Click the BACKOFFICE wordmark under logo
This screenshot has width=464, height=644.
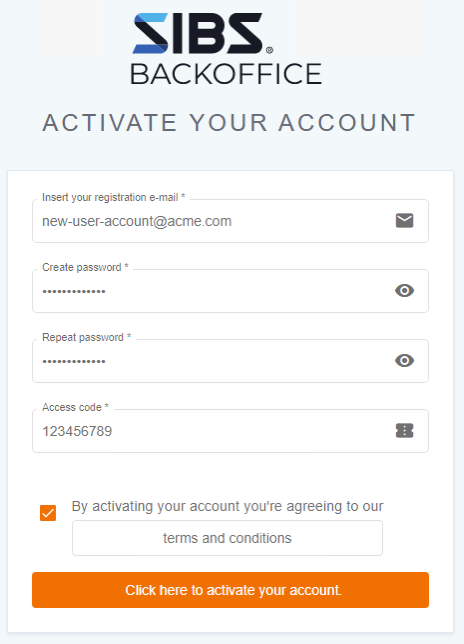pos(226,74)
